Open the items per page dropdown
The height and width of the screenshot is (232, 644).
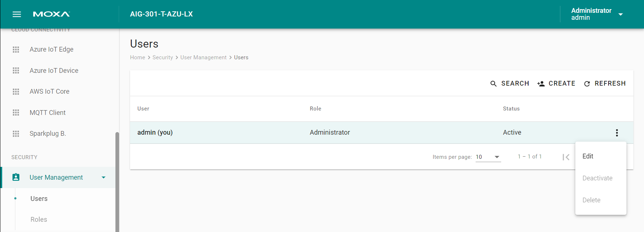pos(488,157)
